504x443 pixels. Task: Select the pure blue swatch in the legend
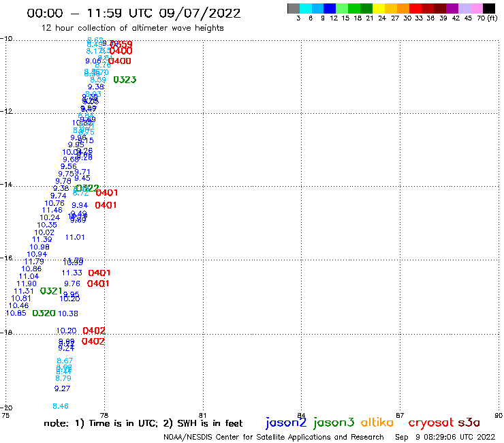[x=330, y=8]
